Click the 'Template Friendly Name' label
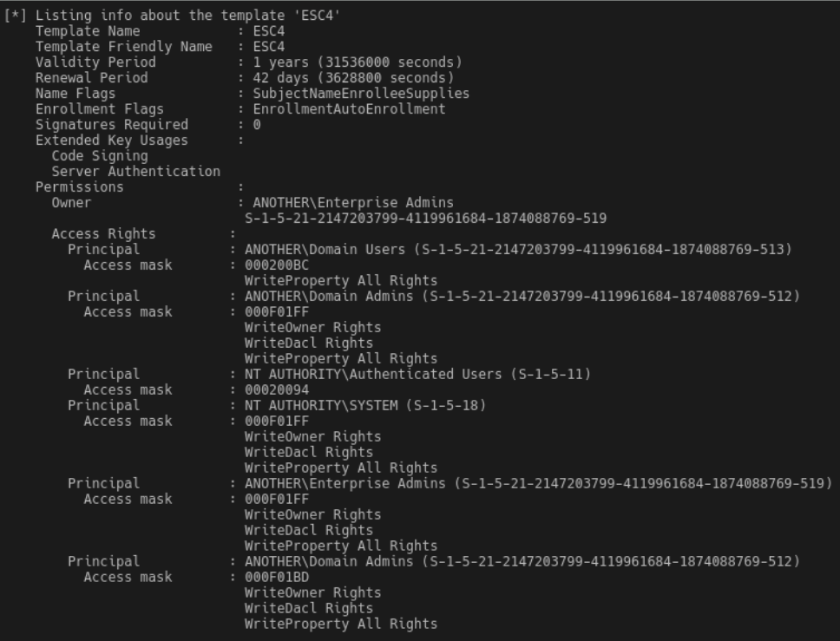Screen dimensions: 840x641 124,47
